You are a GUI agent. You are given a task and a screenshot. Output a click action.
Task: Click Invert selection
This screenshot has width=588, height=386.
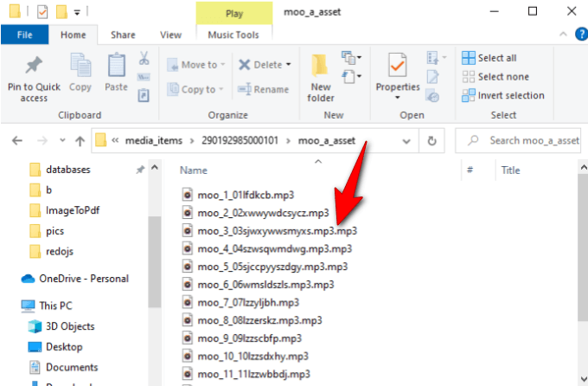[503, 95]
